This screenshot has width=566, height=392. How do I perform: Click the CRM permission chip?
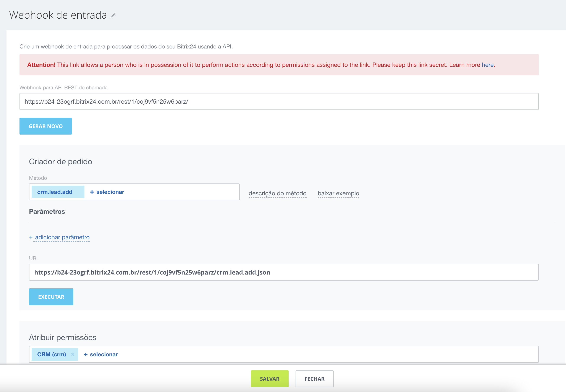pyautogui.click(x=52, y=354)
